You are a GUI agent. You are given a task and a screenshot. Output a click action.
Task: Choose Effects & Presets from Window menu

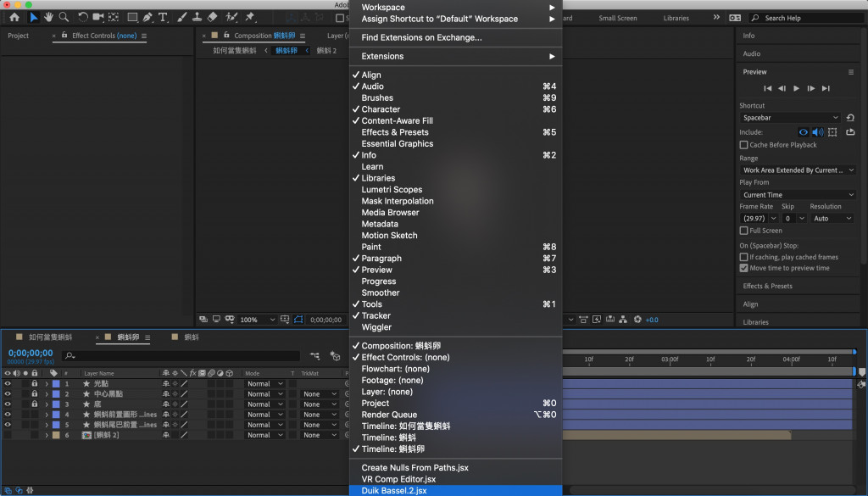(455, 132)
